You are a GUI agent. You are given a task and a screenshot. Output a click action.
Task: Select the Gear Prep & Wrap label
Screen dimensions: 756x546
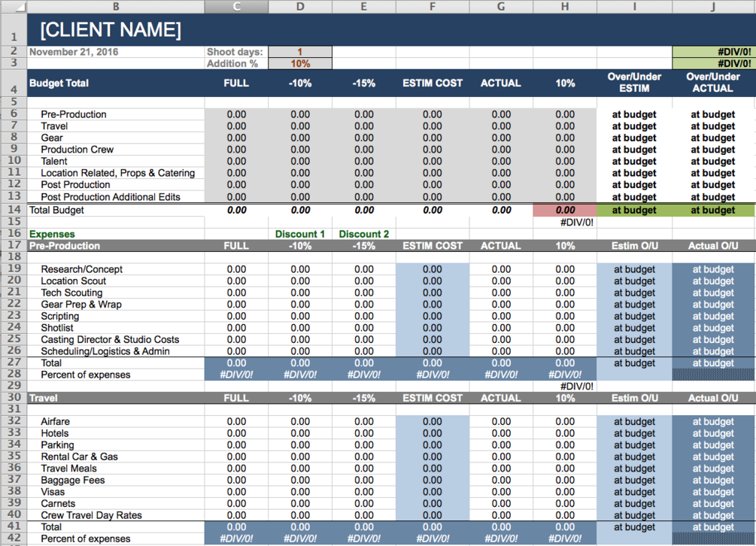(x=81, y=305)
